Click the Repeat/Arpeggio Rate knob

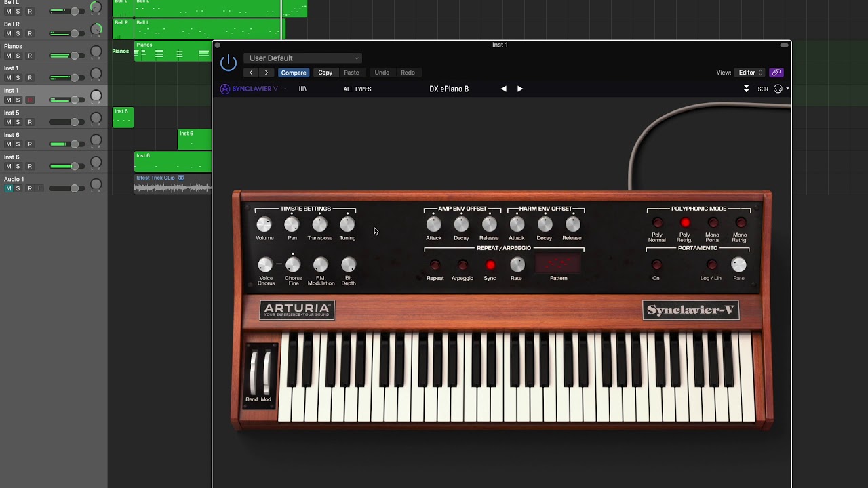517,264
